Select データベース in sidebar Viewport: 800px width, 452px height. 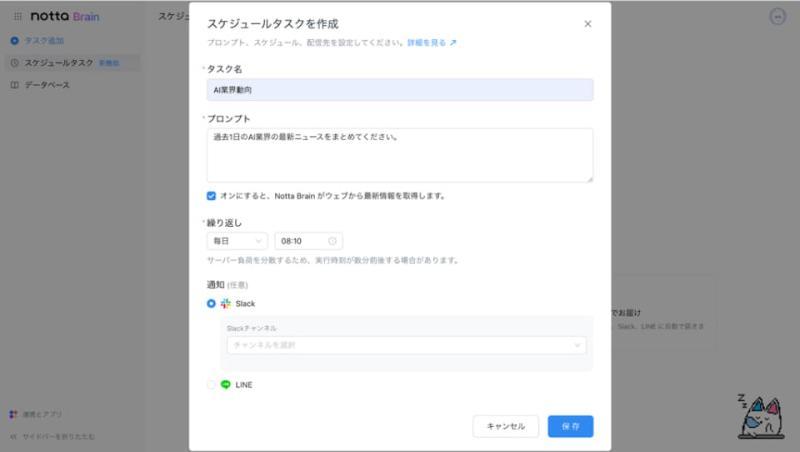(x=47, y=85)
